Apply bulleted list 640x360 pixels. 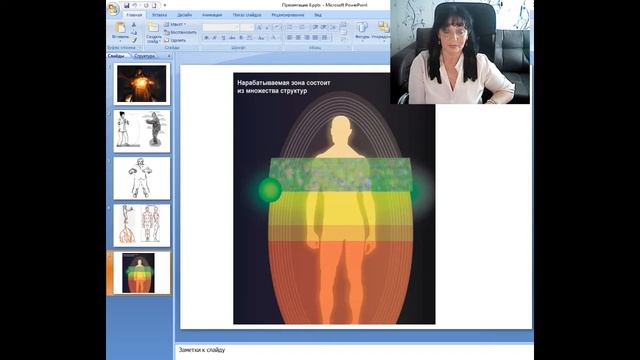pos(290,27)
